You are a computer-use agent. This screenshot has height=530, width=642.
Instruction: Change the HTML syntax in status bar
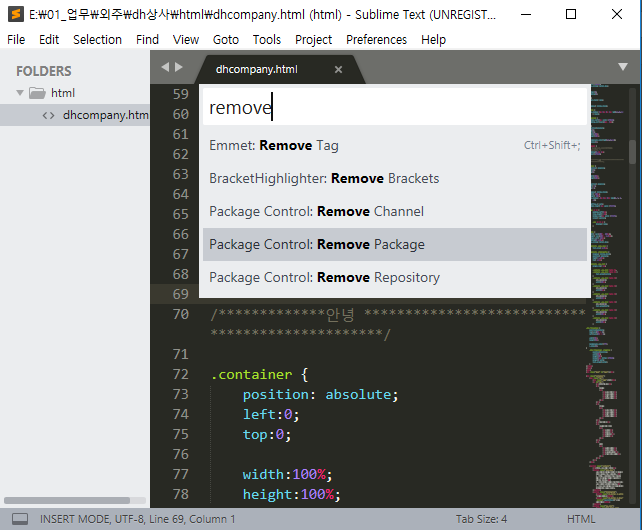pyautogui.click(x=581, y=519)
